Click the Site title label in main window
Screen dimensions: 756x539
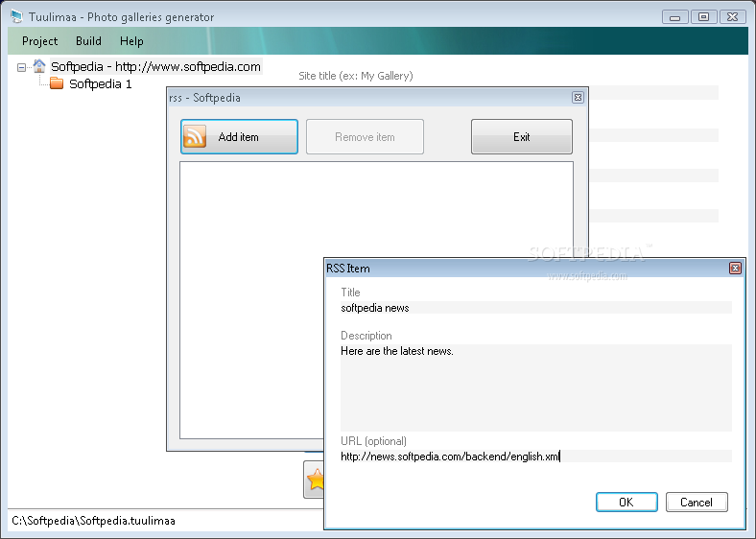(356, 76)
